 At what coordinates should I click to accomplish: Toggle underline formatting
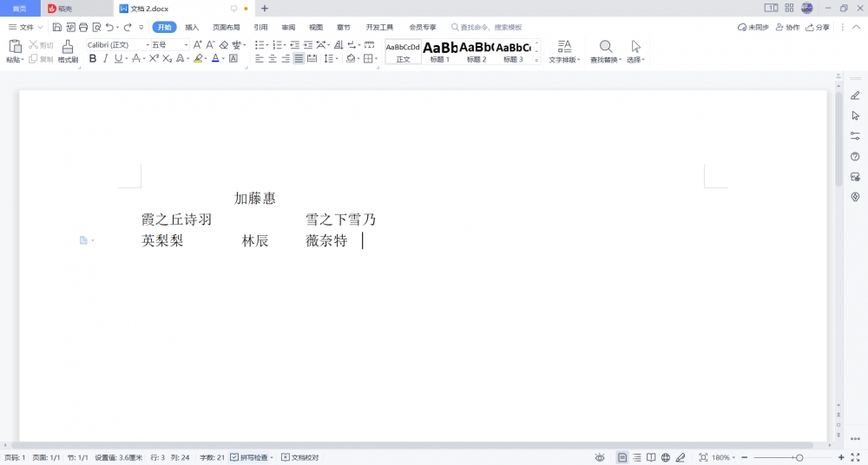pos(118,58)
